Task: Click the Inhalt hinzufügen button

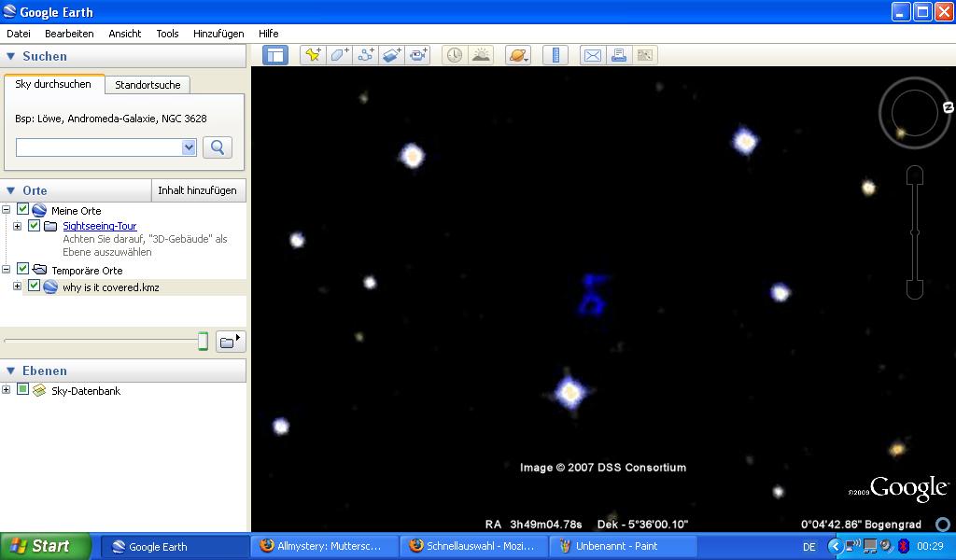Action: [x=198, y=190]
